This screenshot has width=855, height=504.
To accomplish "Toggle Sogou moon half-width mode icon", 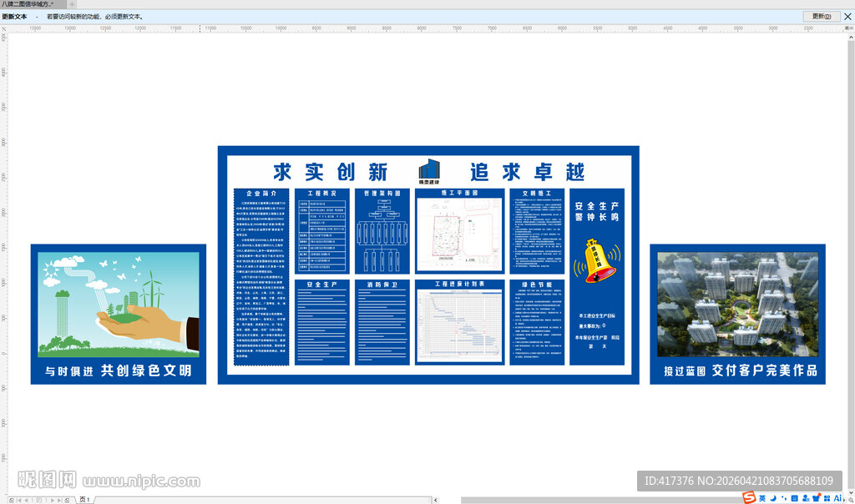I will 773,498.
